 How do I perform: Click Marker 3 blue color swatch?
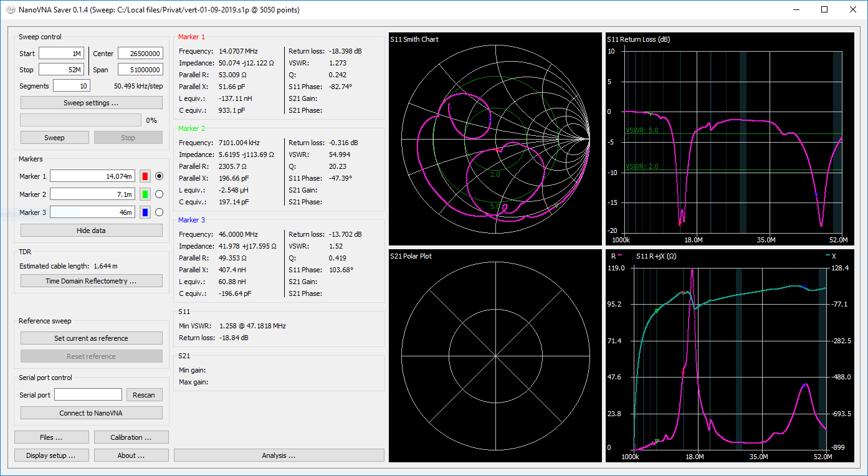point(145,212)
